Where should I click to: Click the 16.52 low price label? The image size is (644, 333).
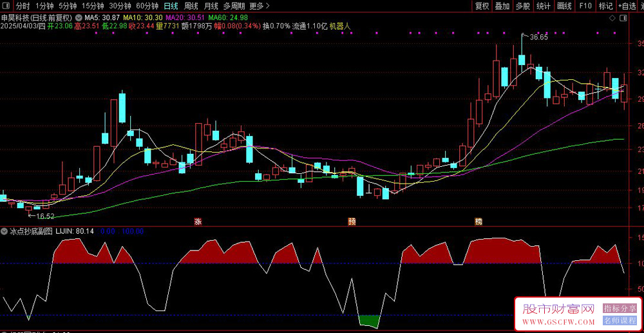(46, 216)
